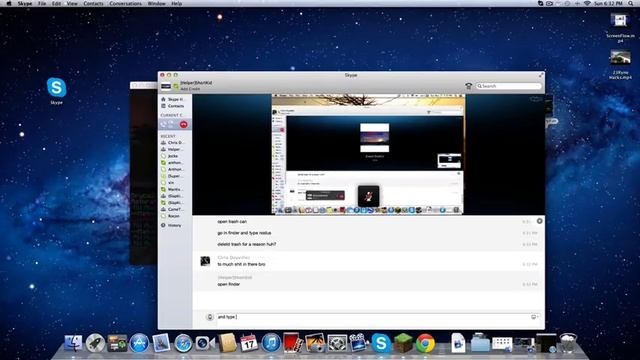Open the App Store from Dock
Image resolution: width=640 pixels, height=360 pixels.
(x=139, y=343)
